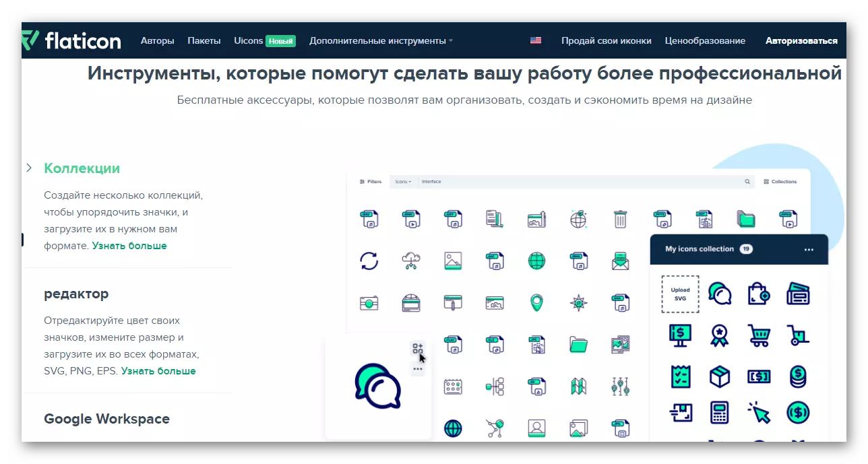Select the package box icon
The width and height of the screenshot is (868, 464).
pyautogui.click(x=720, y=376)
